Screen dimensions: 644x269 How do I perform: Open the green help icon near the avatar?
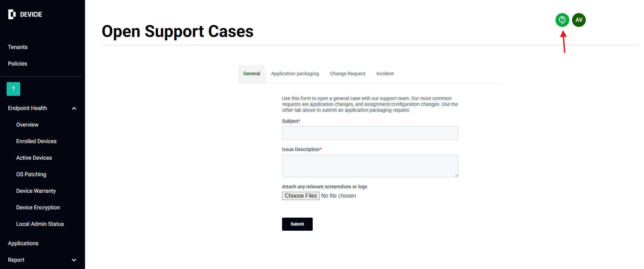click(x=562, y=20)
